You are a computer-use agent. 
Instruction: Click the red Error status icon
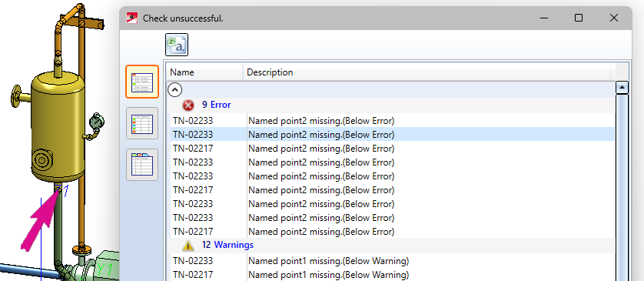(188, 105)
